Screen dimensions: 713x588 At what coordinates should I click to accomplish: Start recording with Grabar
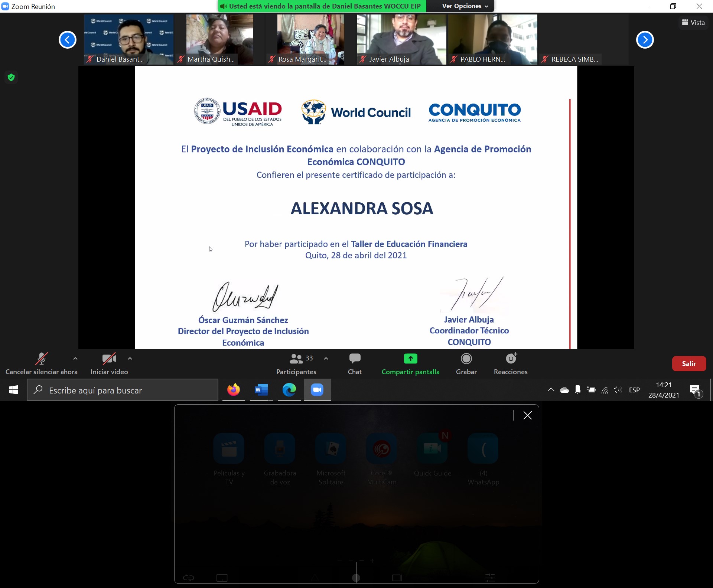(466, 363)
